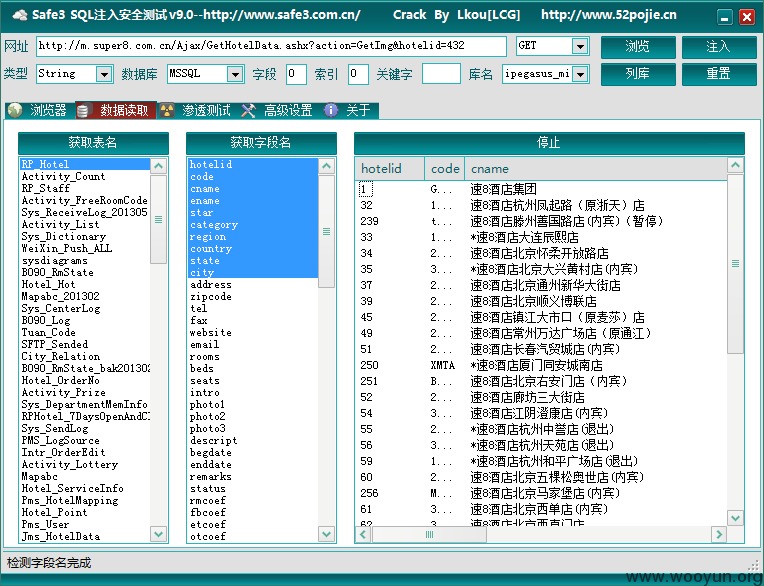Viewport: 764px width, 586px height.
Task: Select the photo1 field
Action: pos(253,404)
